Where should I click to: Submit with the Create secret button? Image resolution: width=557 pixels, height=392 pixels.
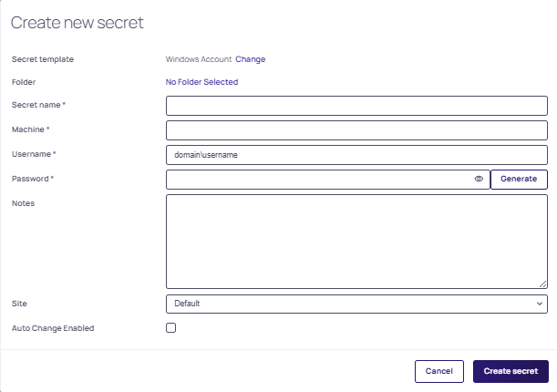point(511,371)
